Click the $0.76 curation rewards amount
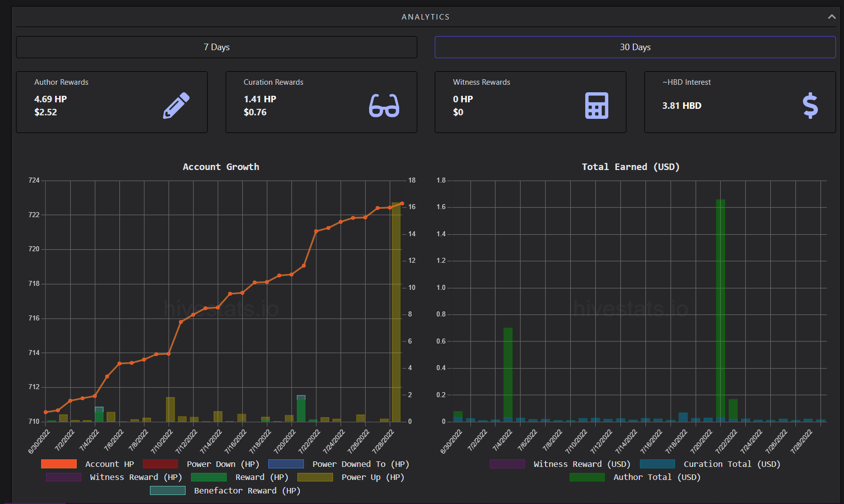 (255, 112)
